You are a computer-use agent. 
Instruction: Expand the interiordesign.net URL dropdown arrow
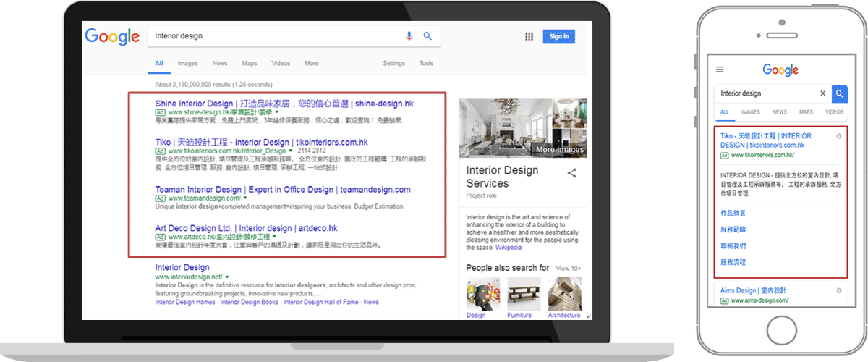[227, 277]
